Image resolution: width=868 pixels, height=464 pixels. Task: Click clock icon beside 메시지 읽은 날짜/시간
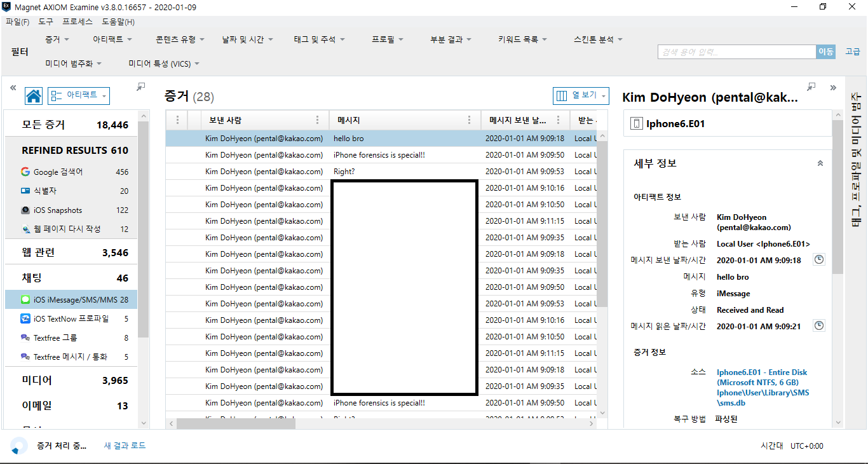click(x=819, y=326)
